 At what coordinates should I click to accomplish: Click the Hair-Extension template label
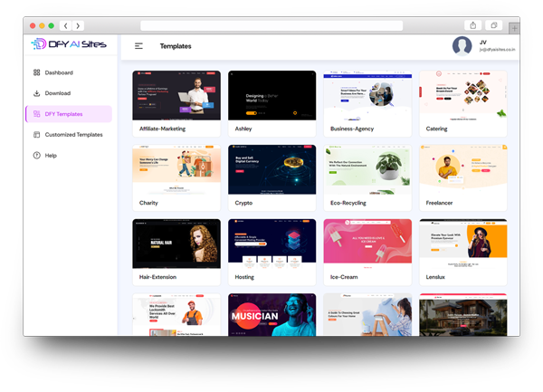click(x=158, y=277)
